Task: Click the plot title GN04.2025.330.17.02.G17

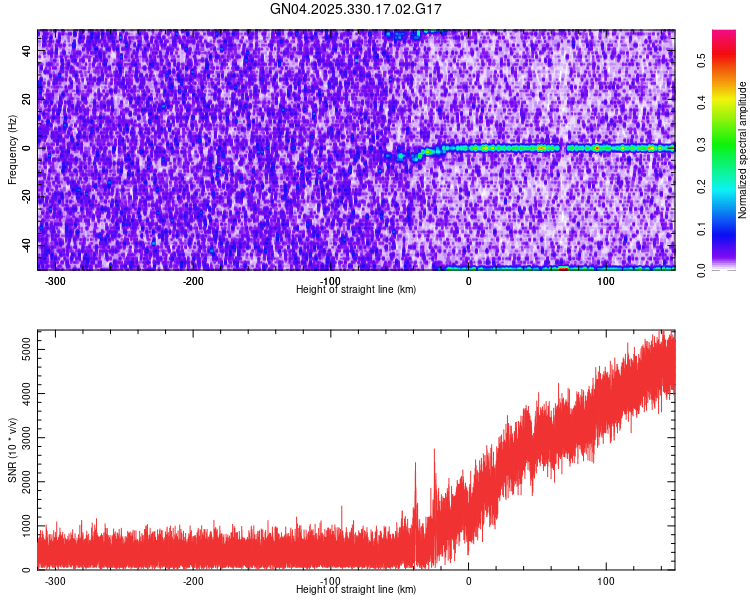Action: pos(356,9)
